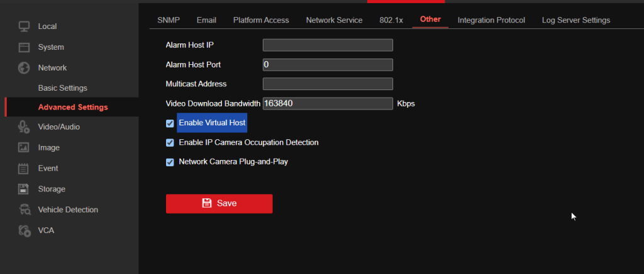Click the VCA icon in sidebar
Viewport: 644px width, 274px height.
click(x=24, y=230)
